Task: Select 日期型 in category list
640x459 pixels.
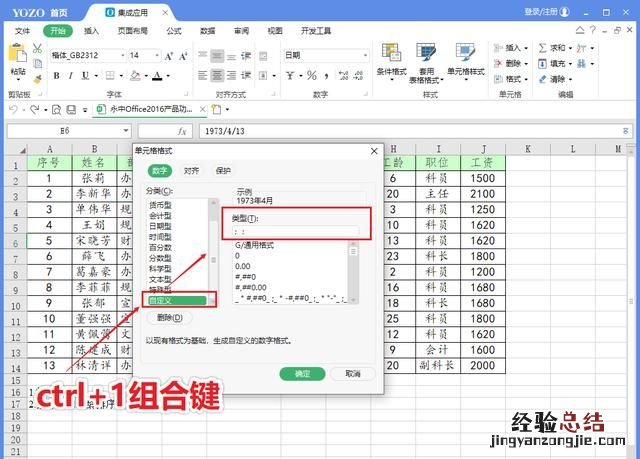Action: [x=160, y=226]
